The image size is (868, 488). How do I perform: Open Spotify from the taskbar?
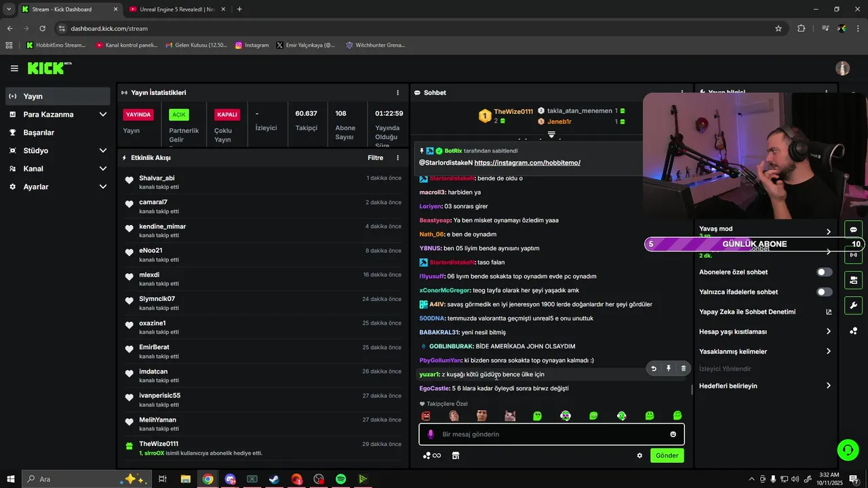pyautogui.click(x=340, y=479)
